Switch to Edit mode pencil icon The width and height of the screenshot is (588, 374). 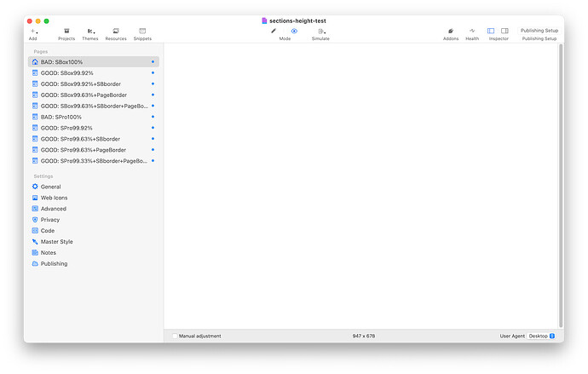274,32
